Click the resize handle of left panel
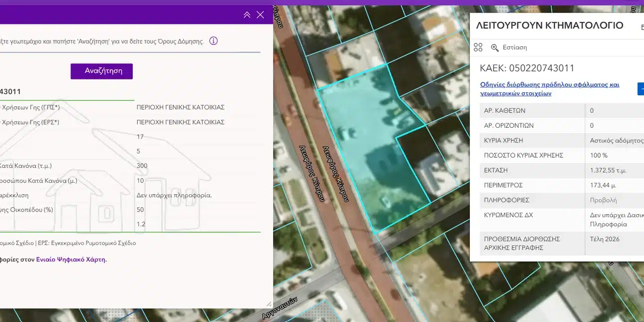Screen dimensions: 644x322 coord(269,304)
